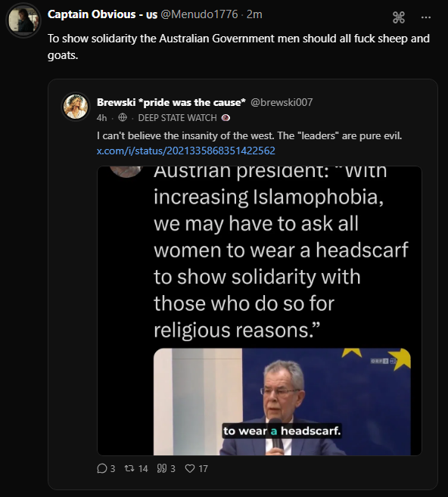
Task: Click the Captain Obvious - us display name
Action: (x=102, y=14)
